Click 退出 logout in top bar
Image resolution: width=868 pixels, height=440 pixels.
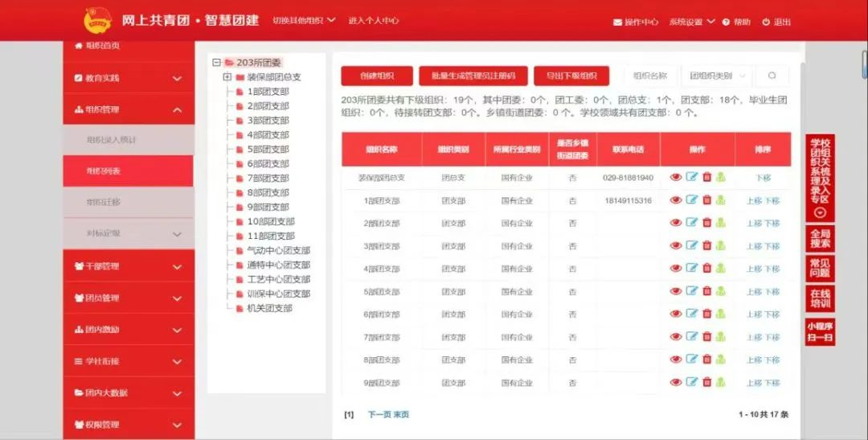coord(776,23)
